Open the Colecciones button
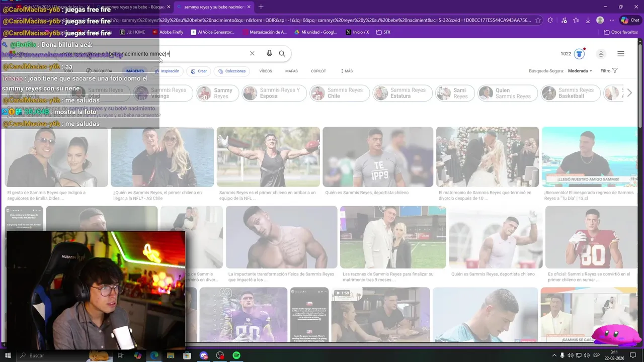Screen dimensions: 644x362 click(x=232, y=71)
